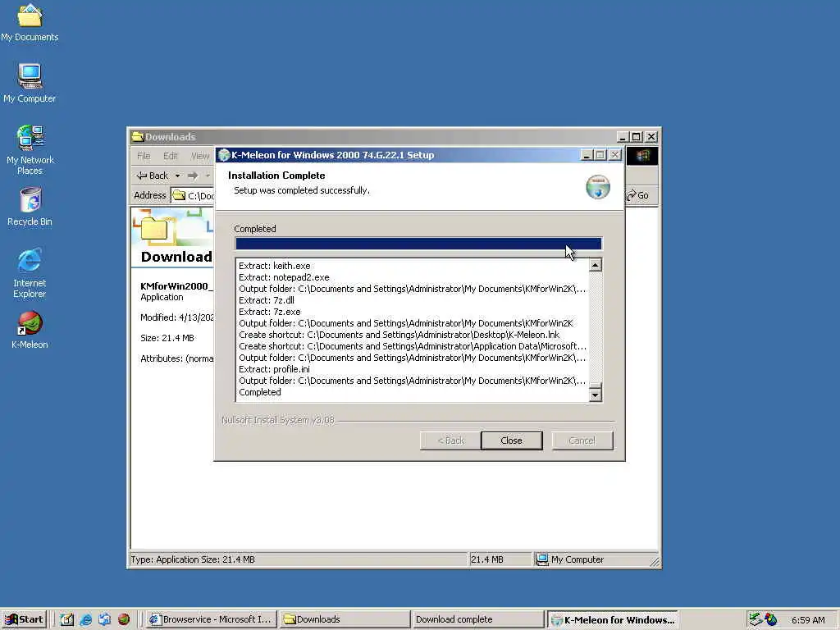Image resolution: width=840 pixels, height=630 pixels.
Task: Click Close button in setup dialog
Action: 512,441
